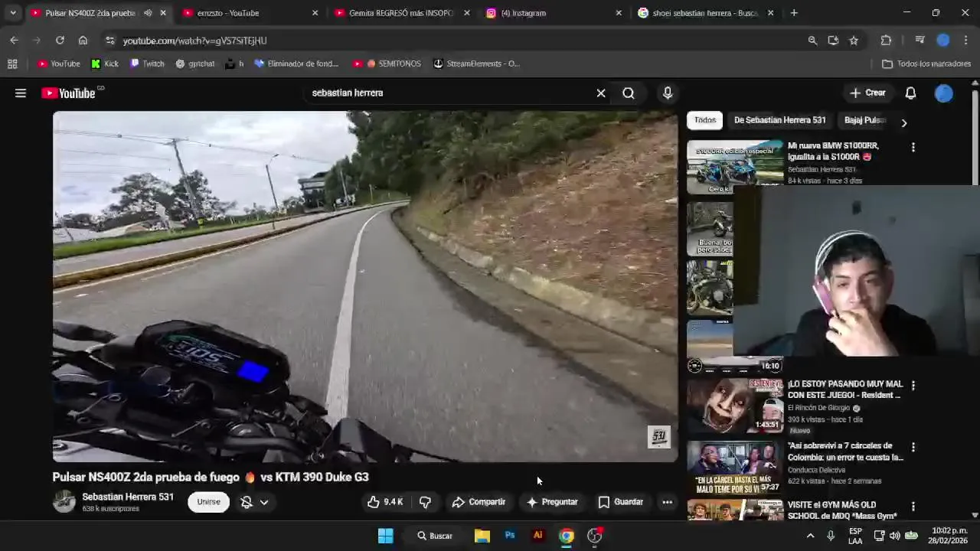The width and height of the screenshot is (980, 551).
Task: Switch to the shoei sebastian herrera tab
Action: point(705,13)
